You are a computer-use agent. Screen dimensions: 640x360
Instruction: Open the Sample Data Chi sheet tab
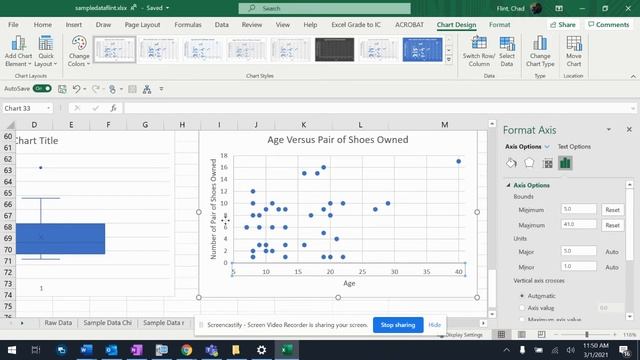107,322
